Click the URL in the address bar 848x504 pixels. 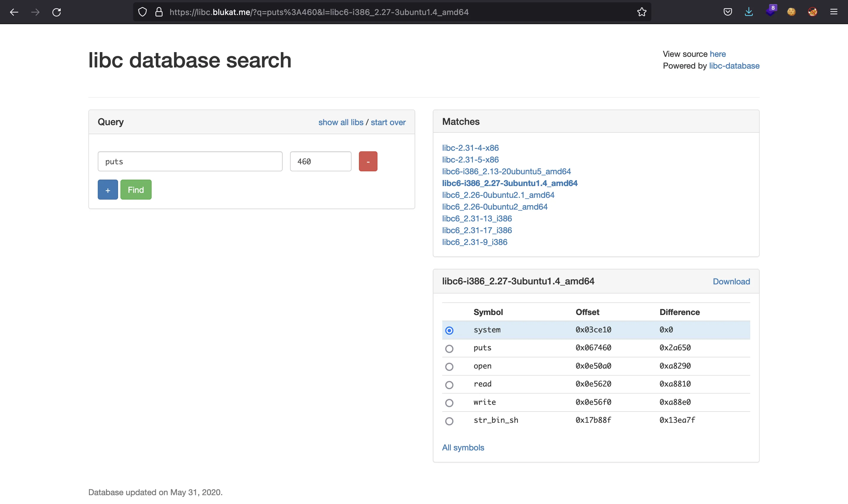click(319, 12)
